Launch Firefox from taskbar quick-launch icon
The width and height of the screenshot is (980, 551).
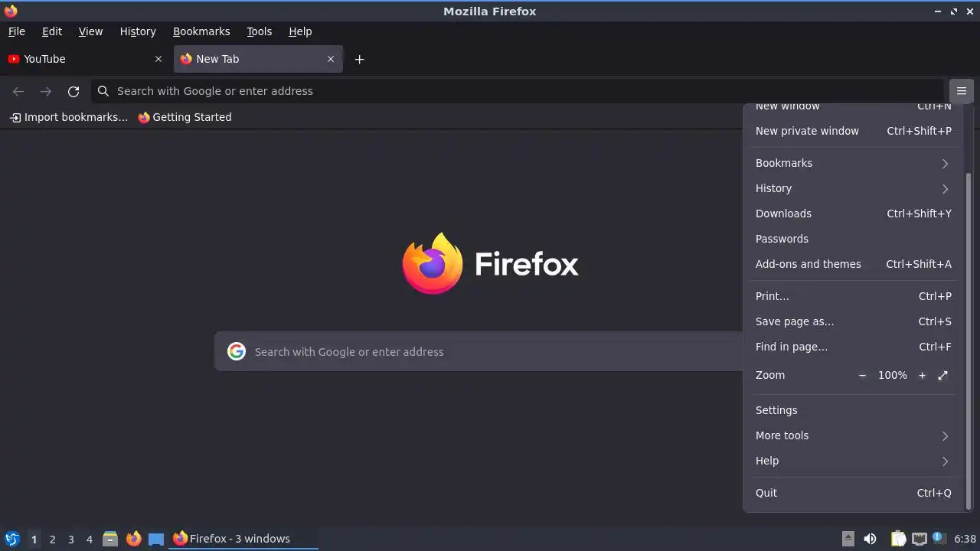134,539
